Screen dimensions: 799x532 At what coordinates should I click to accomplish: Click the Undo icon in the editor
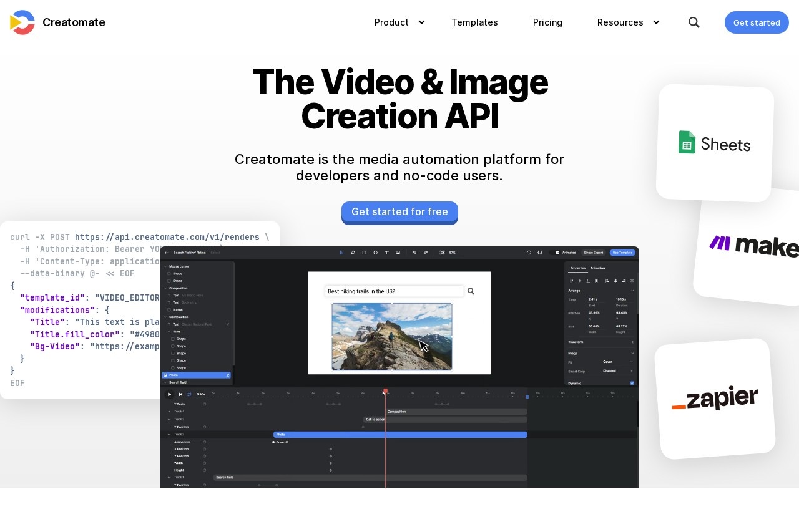point(414,252)
